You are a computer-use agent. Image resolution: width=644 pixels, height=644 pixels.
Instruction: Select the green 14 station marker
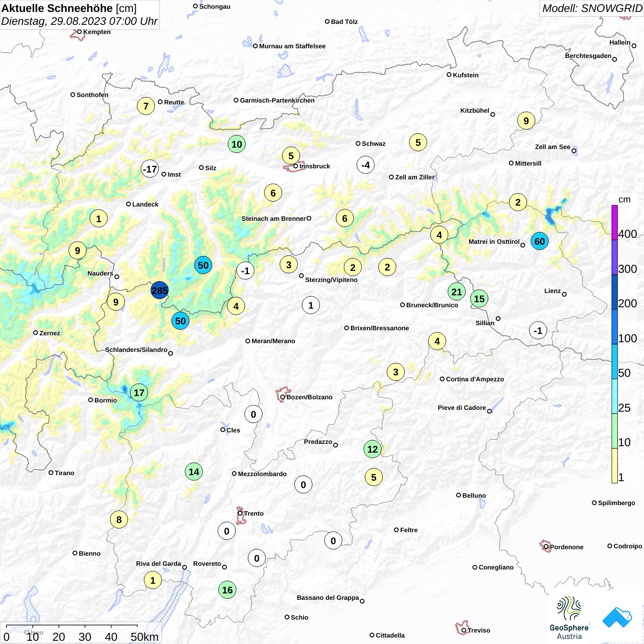click(x=194, y=471)
